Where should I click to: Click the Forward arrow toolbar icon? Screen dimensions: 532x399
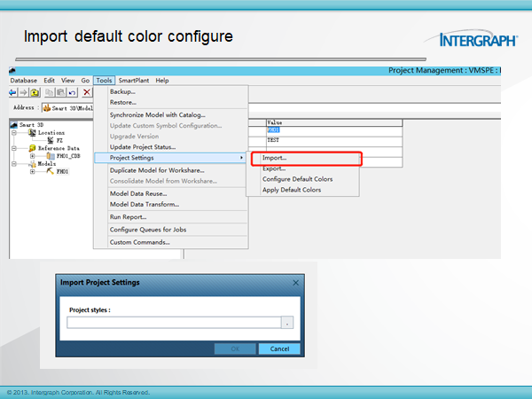pyautogui.click(x=23, y=92)
